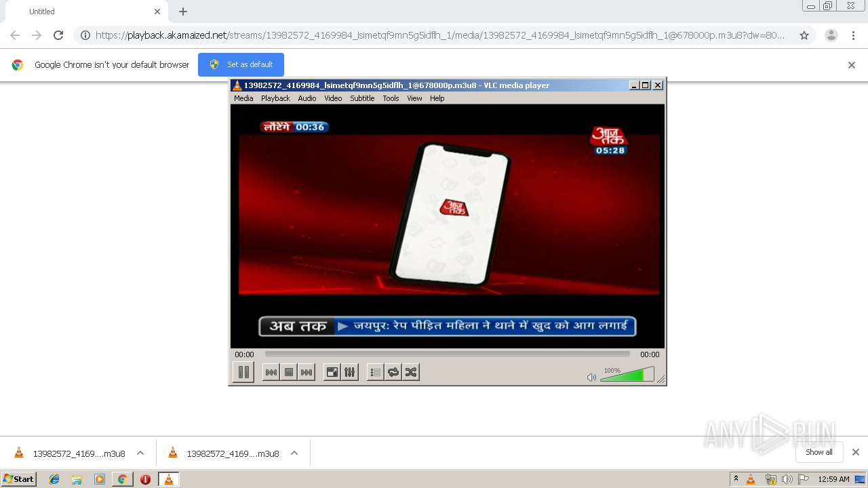Toggle VLC fullscreen video button
The width and height of the screenshot is (868, 488).
pyautogui.click(x=332, y=372)
